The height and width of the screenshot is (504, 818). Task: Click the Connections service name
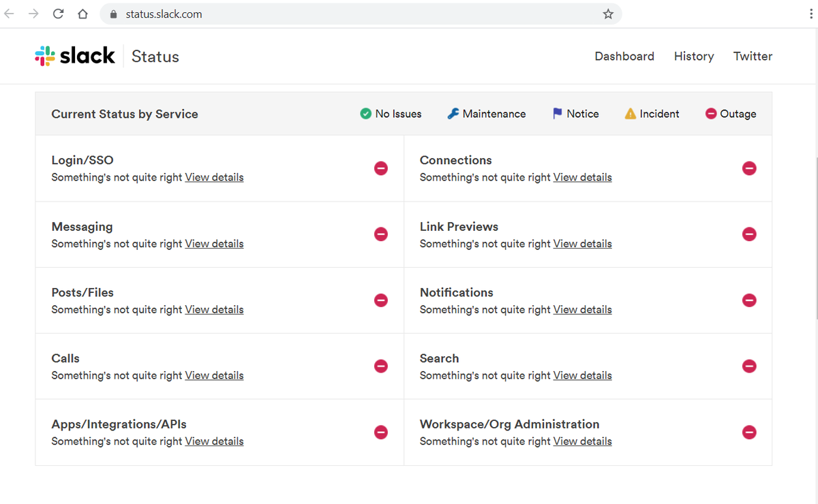[455, 161]
